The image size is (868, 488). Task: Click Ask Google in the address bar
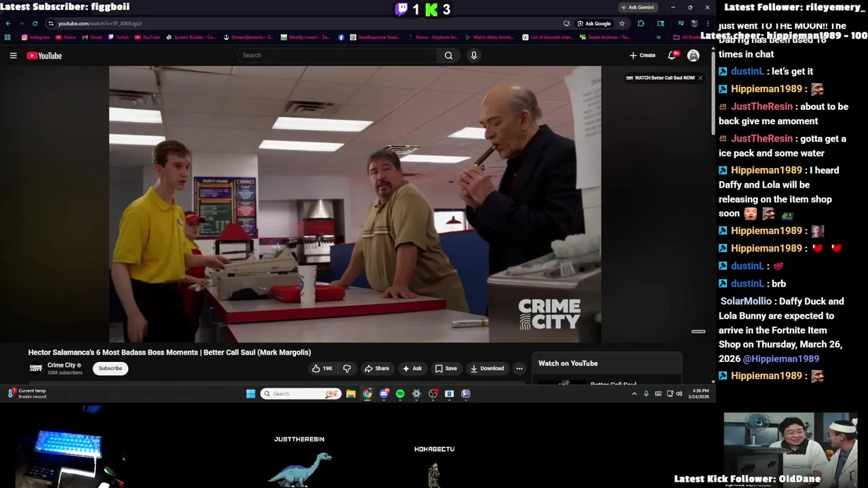595,23
